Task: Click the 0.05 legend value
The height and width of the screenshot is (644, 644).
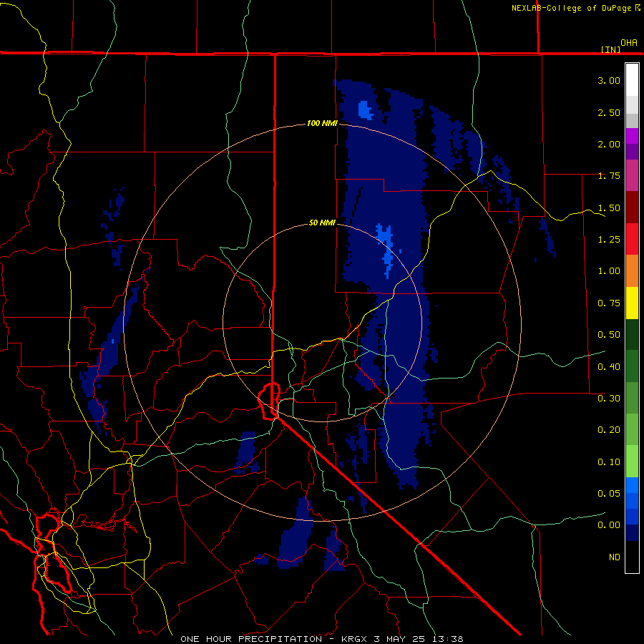Action: click(x=609, y=494)
